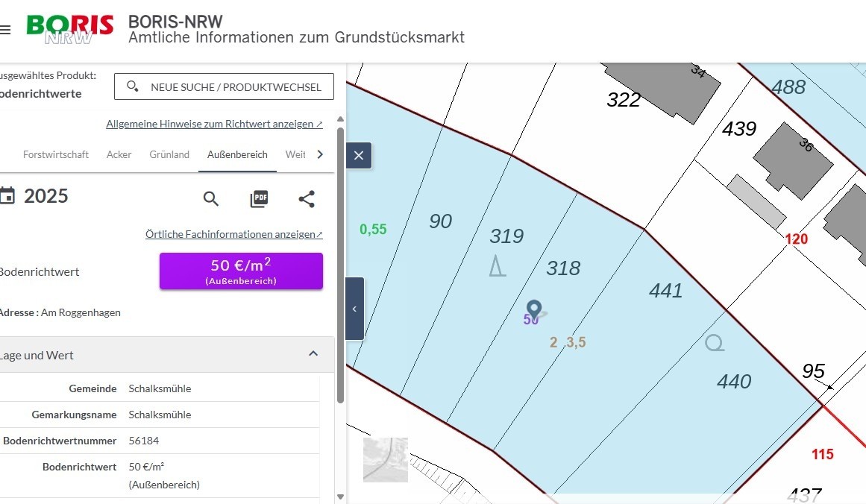The width and height of the screenshot is (866, 504).
Task: Collapse the sidebar with the left arrow handle
Action: 354,309
